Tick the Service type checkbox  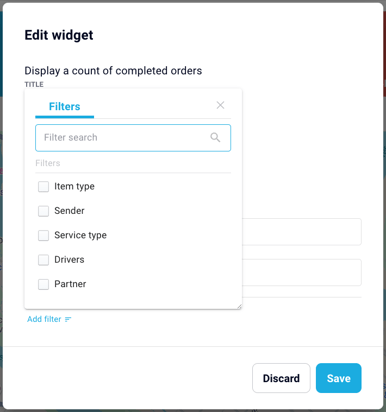pos(43,235)
